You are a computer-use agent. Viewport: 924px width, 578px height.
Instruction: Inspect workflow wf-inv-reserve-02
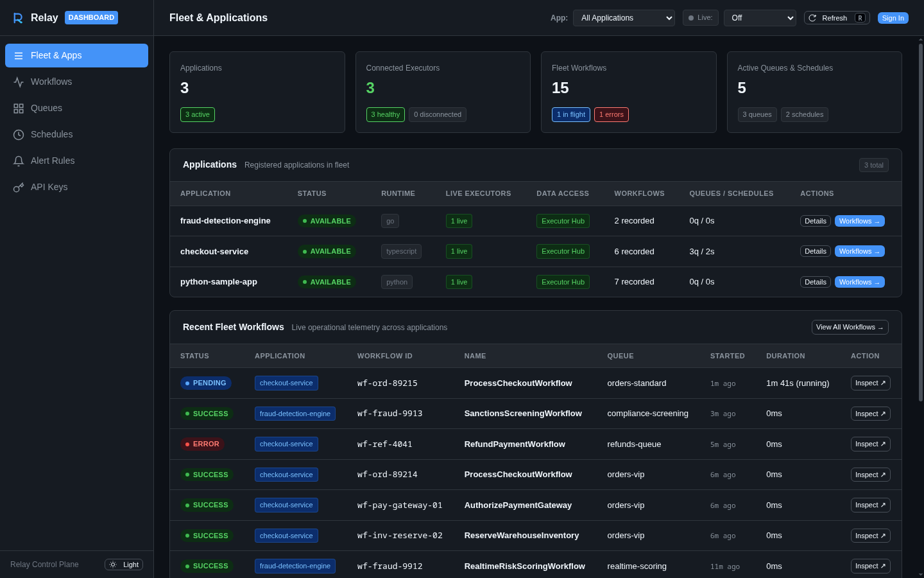870,536
